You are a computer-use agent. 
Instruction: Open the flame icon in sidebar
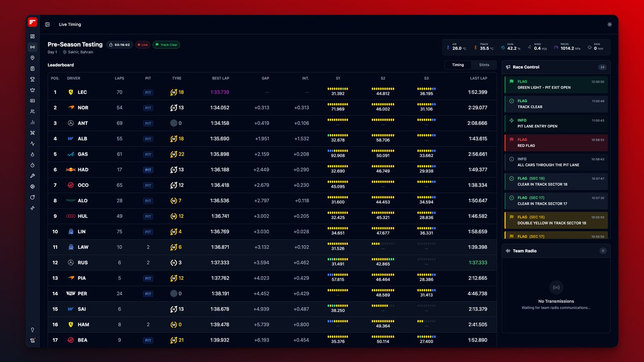tap(33, 154)
